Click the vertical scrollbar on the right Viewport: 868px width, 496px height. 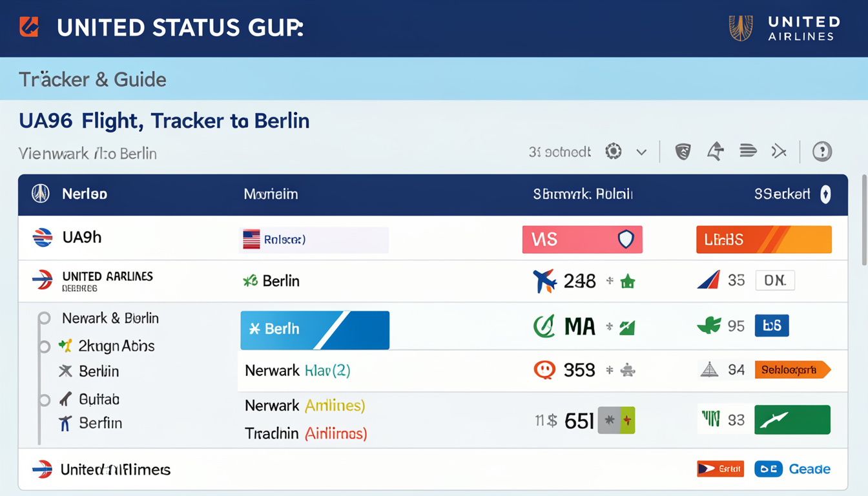tap(864, 220)
